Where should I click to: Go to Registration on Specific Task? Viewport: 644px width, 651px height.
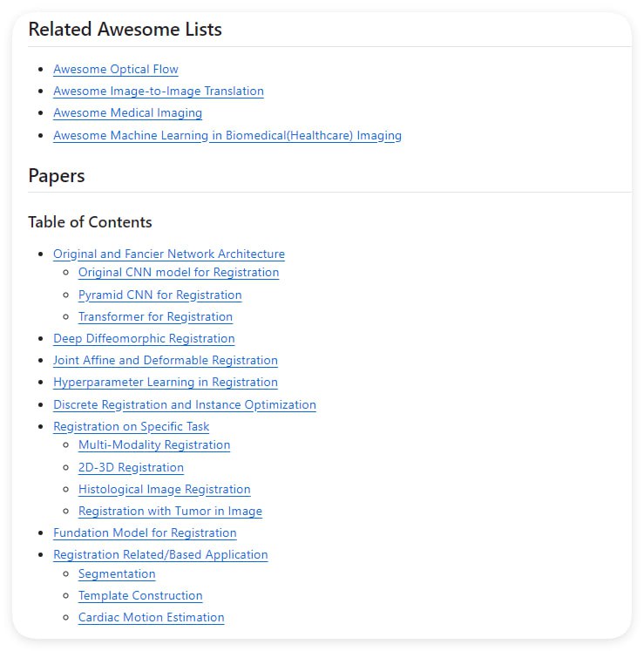tap(131, 426)
